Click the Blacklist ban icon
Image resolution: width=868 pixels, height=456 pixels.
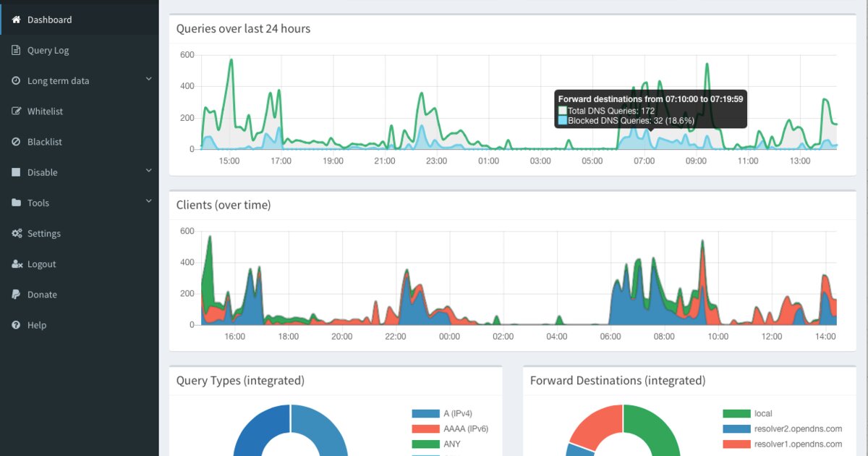pos(16,141)
